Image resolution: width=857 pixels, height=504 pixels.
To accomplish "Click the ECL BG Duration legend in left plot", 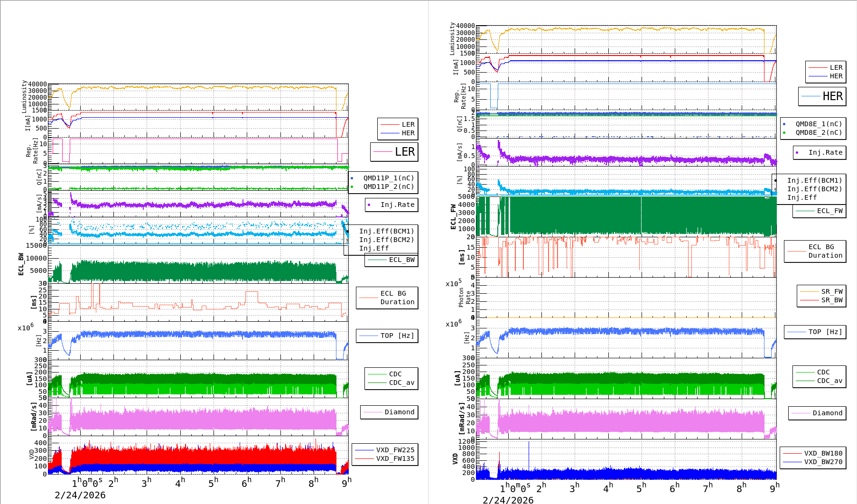I will [x=387, y=298].
